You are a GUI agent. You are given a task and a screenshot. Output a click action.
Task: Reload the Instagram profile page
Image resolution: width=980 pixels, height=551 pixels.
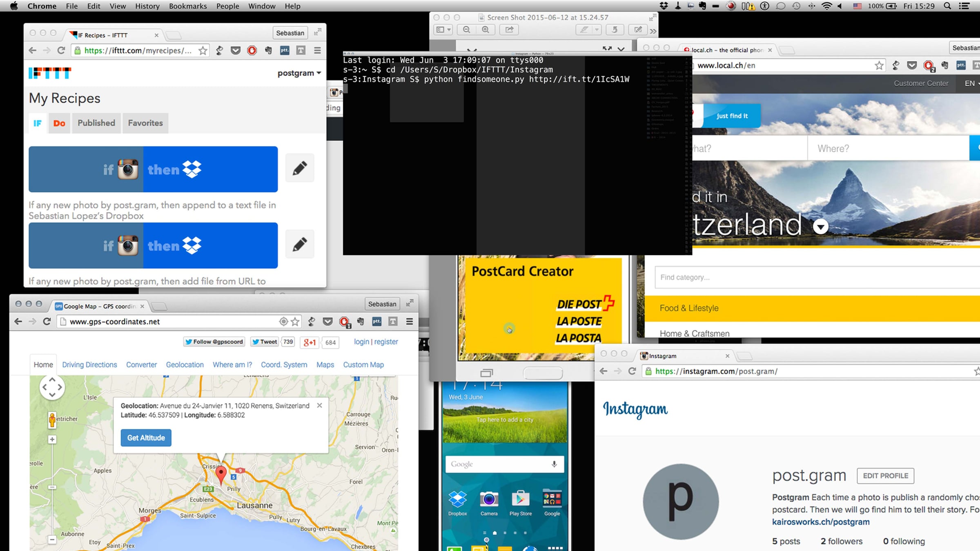(x=632, y=371)
